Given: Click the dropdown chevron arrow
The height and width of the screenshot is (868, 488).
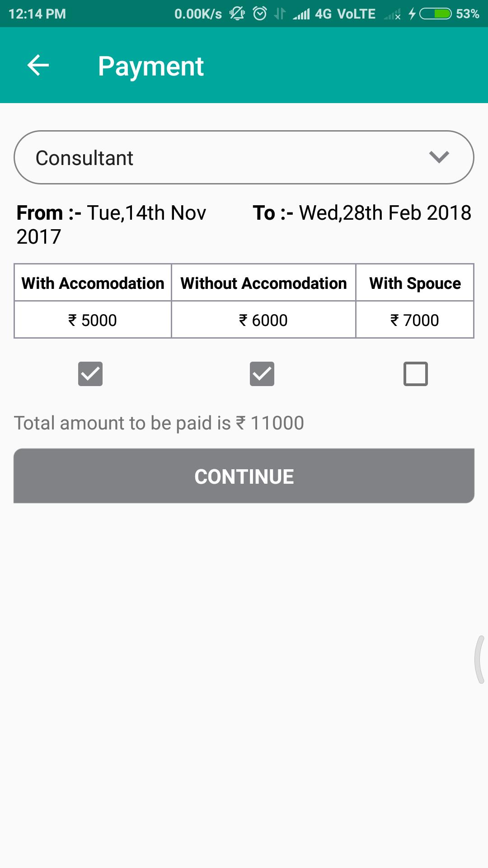Looking at the screenshot, I should 439,157.
